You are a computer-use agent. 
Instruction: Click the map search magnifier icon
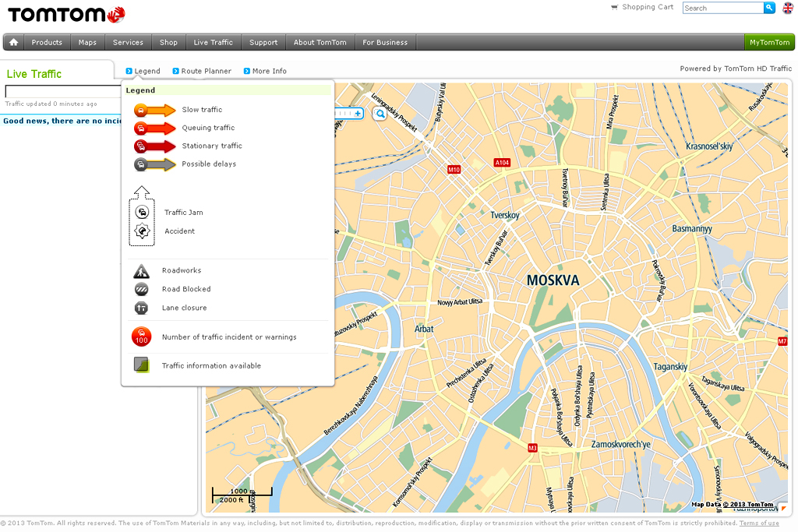[x=380, y=115]
